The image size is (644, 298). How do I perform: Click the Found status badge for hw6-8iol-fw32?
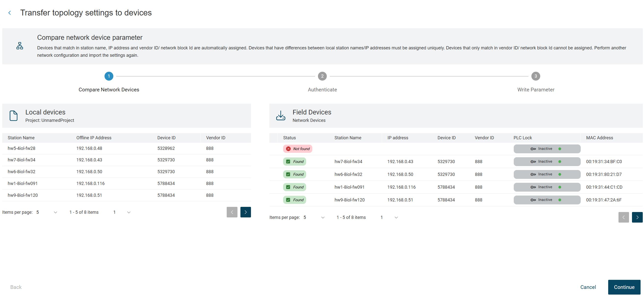(294, 174)
